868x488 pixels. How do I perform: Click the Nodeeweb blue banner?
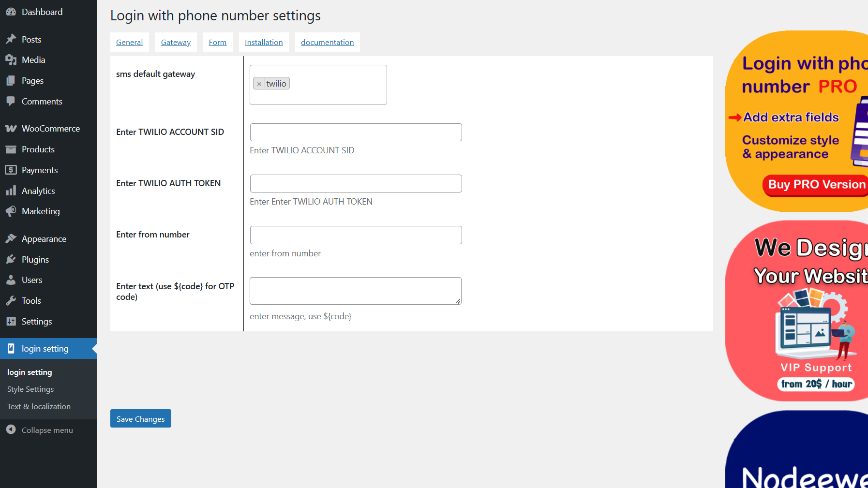pyautogui.click(x=797, y=449)
